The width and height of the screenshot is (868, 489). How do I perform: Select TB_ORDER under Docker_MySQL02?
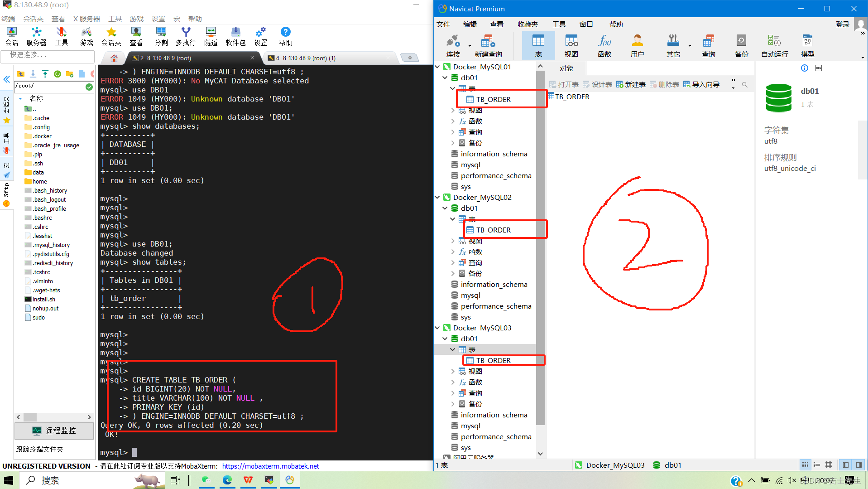tap(493, 230)
